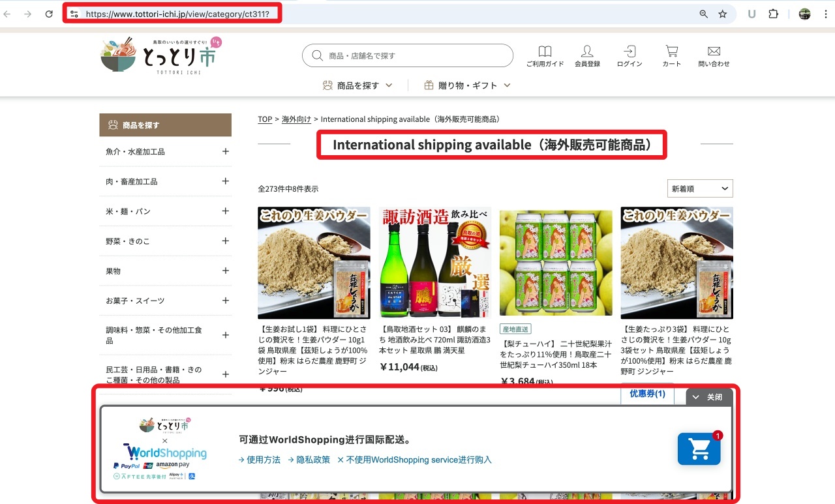Screen dimensions: 835x504
Task: Open the カート shopping cart icon
Action: tap(671, 55)
